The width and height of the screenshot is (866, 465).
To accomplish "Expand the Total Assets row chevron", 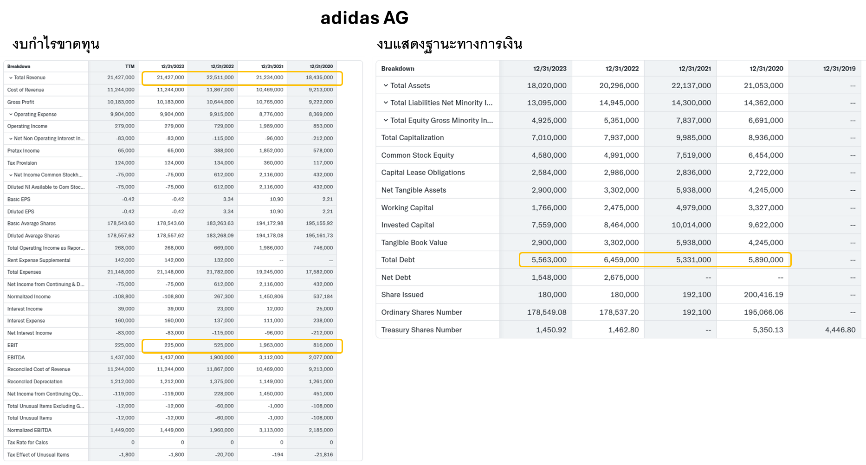I will tap(386, 86).
